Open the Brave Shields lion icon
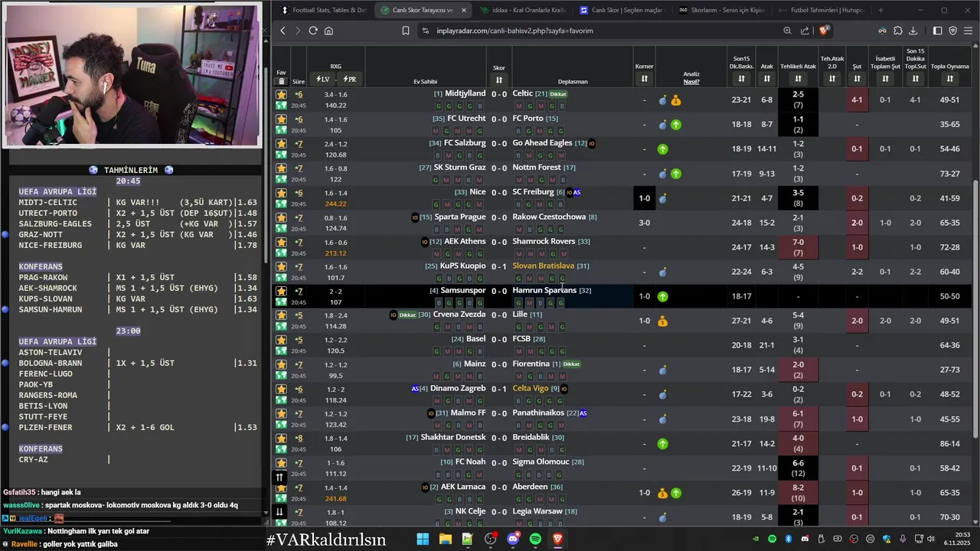This screenshot has width=980, height=551. pos(824,31)
